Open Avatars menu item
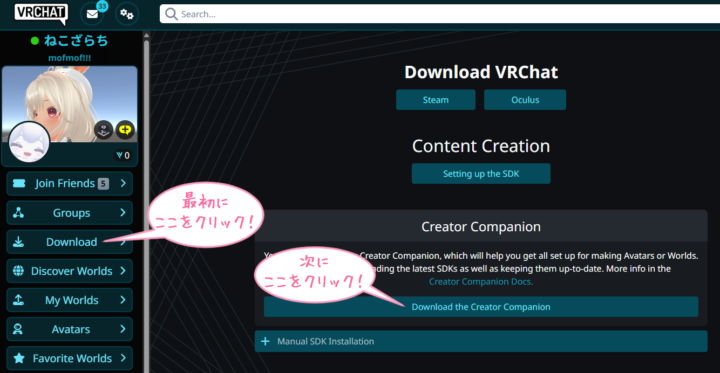 [69, 329]
